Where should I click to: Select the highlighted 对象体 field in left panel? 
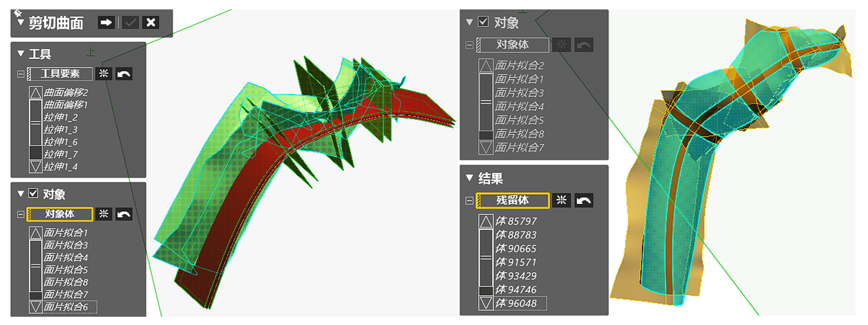coord(60,214)
